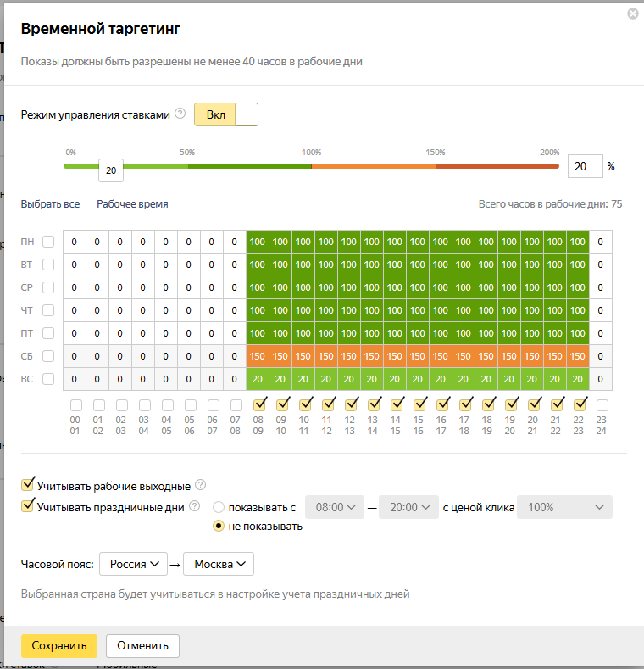The image size is (644, 669).
Task: Toggle the bid management mode switch
Action: (226, 114)
